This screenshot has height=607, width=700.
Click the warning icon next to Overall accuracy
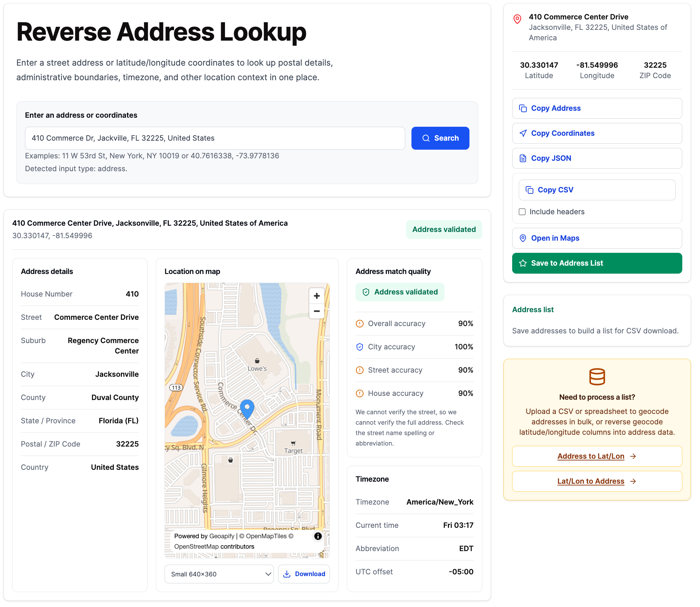[x=360, y=324]
